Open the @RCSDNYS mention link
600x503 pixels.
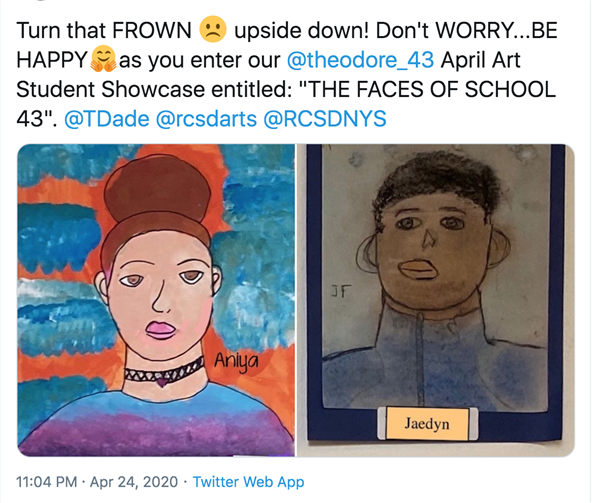[325, 119]
